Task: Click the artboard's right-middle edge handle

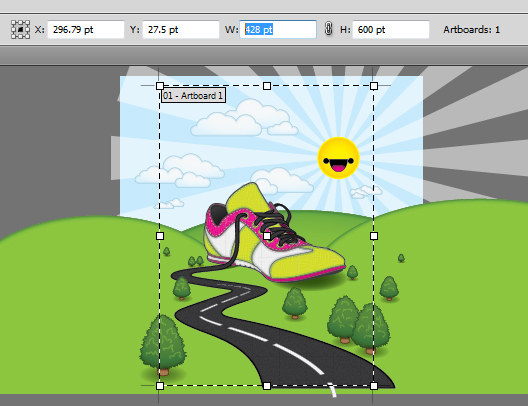Action: pyautogui.click(x=374, y=236)
